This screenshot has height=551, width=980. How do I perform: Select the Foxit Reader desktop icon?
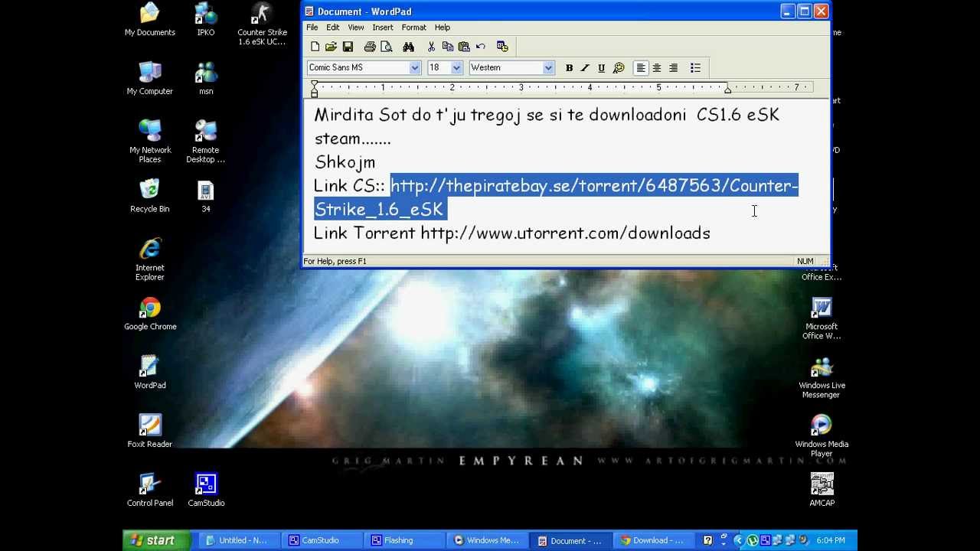pos(150,432)
